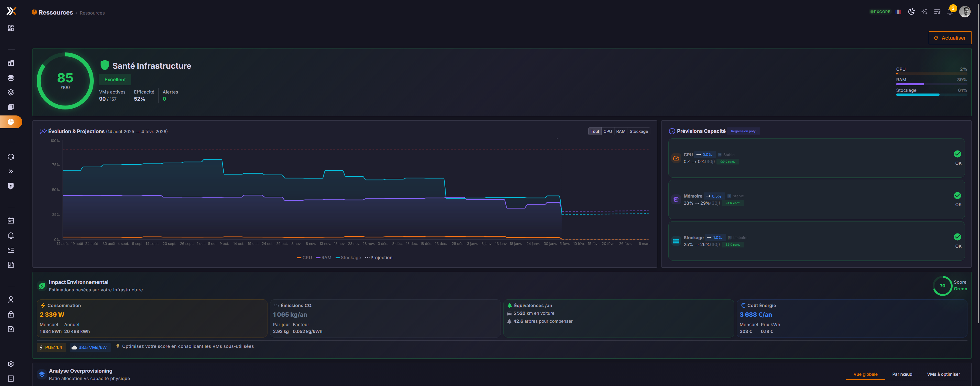Open the settings gear icon in sidebar
The image size is (980, 386).
point(11,364)
